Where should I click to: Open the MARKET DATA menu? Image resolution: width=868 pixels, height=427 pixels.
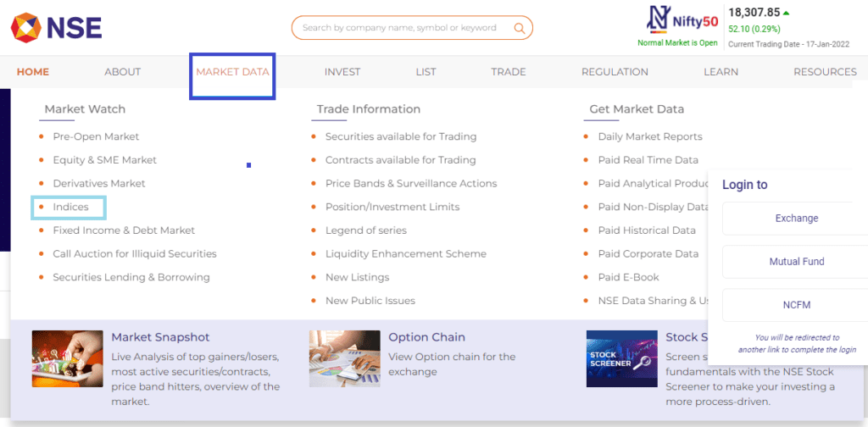[x=232, y=72]
